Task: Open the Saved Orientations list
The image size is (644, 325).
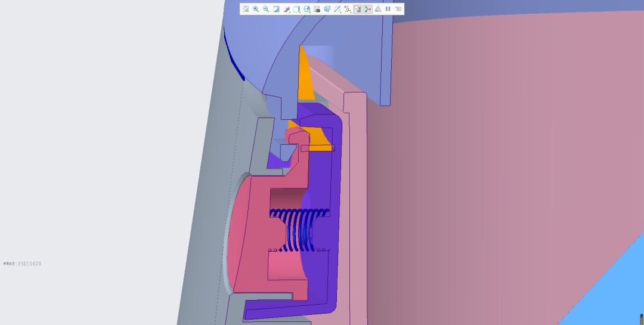Action: tap(307, 9)
